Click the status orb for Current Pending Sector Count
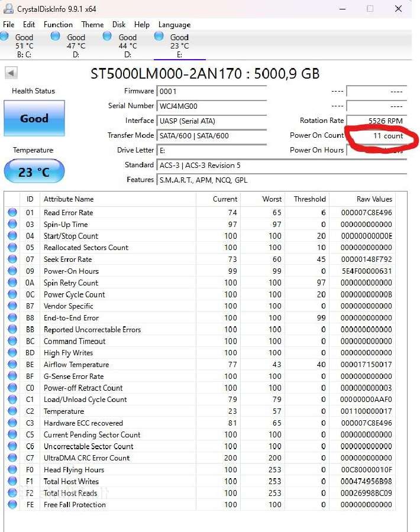 [12, 434]
